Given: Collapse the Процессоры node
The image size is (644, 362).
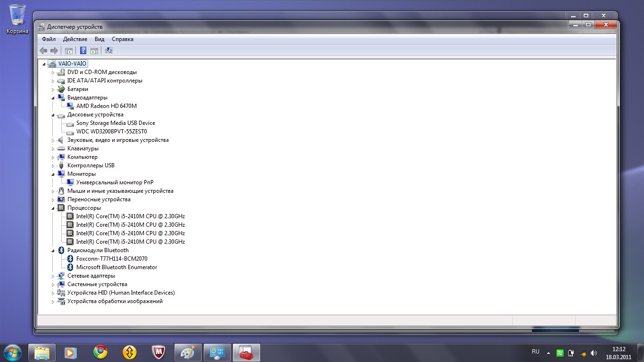Looking at the screenshot, I should [53, 208].
